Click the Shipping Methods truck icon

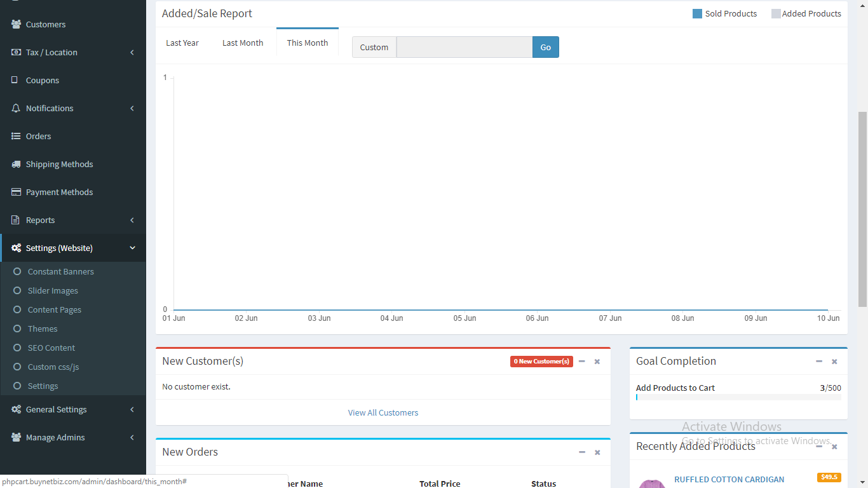click(x=16, y=164)
